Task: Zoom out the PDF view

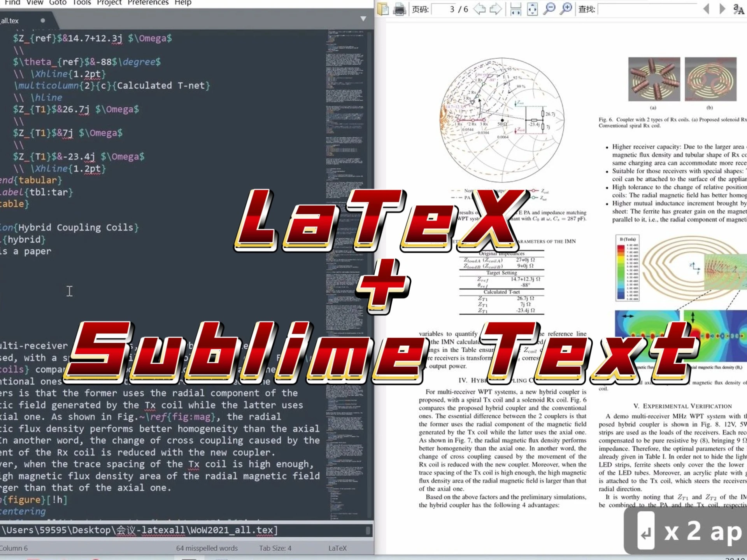Action: [549, 9]
